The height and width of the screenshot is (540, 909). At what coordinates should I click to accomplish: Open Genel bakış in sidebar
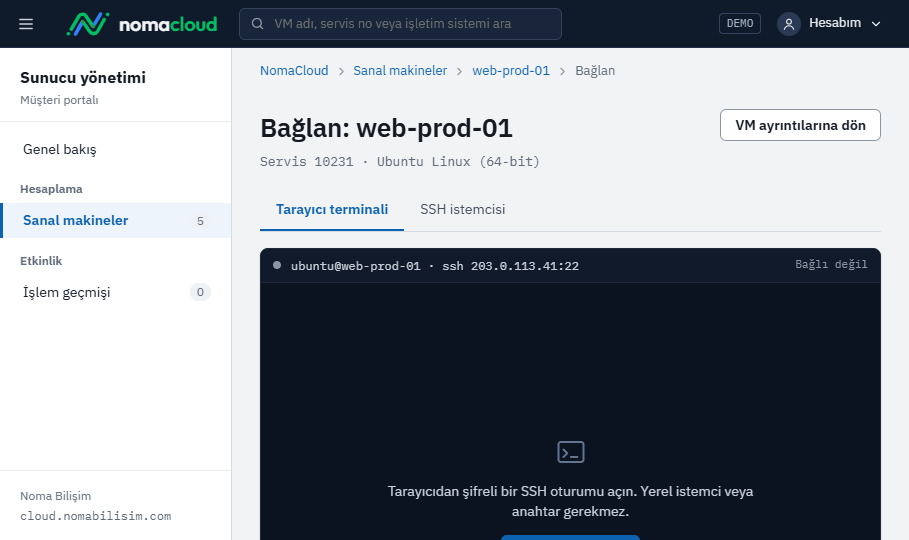[116, 150]
